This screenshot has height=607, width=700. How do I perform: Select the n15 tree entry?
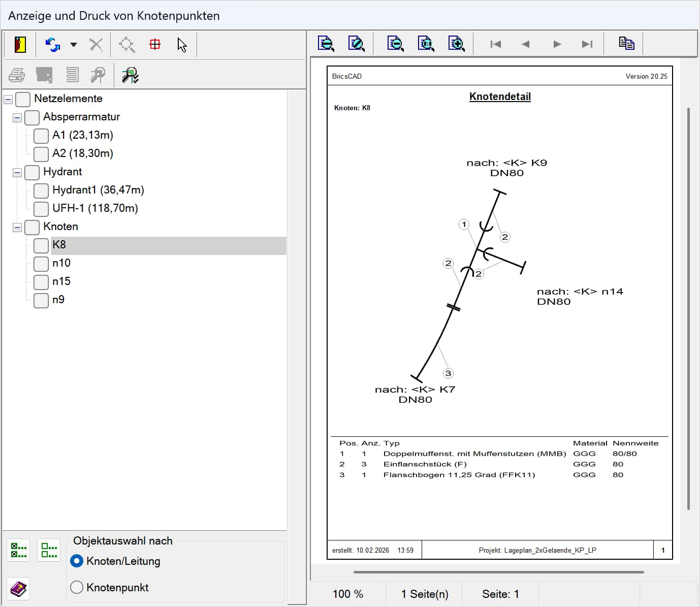click(61, 281)
